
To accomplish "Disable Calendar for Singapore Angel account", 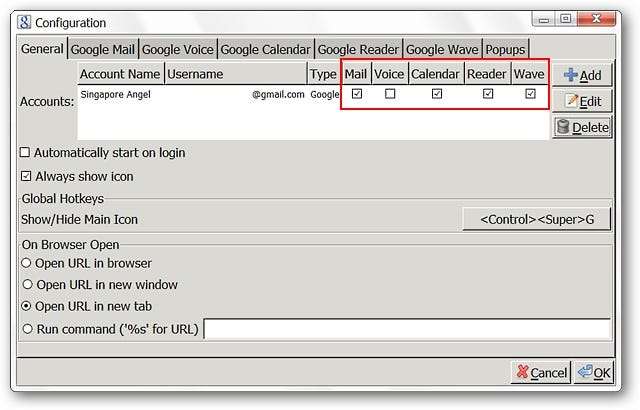I will tap(437, 94).
